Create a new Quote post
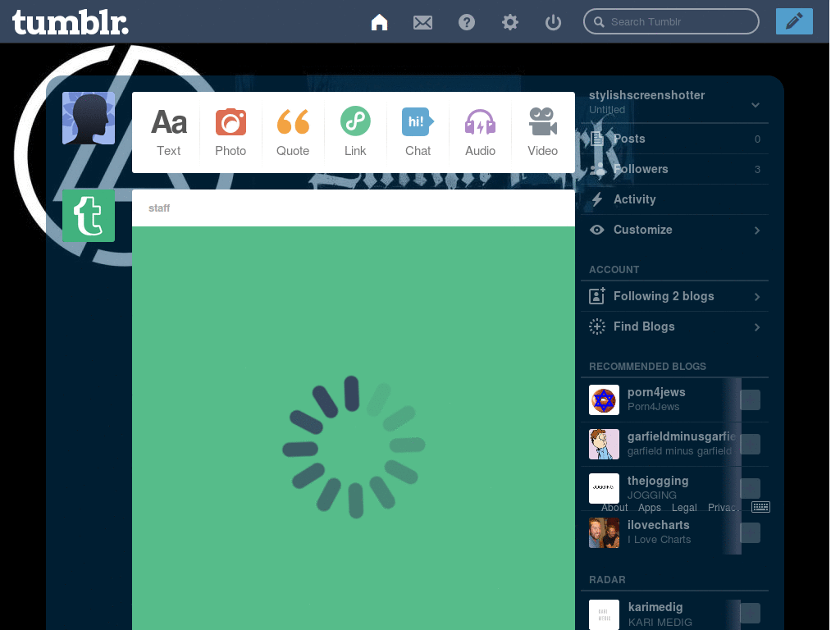This screenshot has width=840, height=630. coord(293,132)
